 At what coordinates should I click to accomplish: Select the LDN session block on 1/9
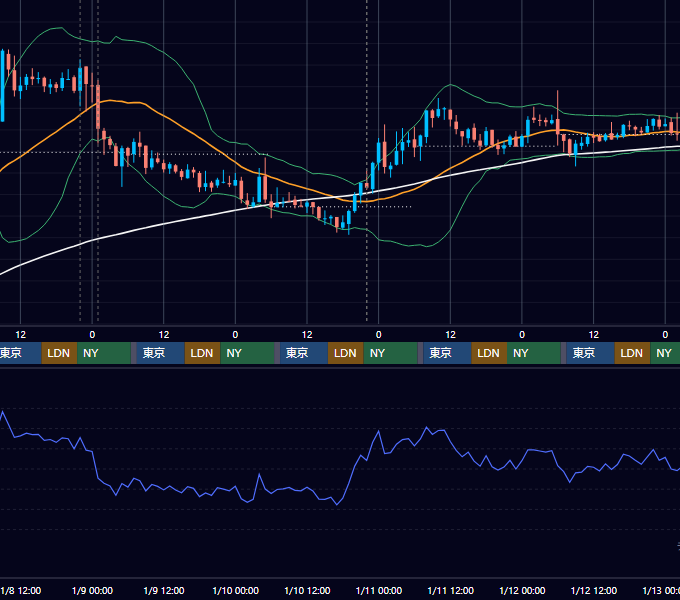click(x=203, y=353)
